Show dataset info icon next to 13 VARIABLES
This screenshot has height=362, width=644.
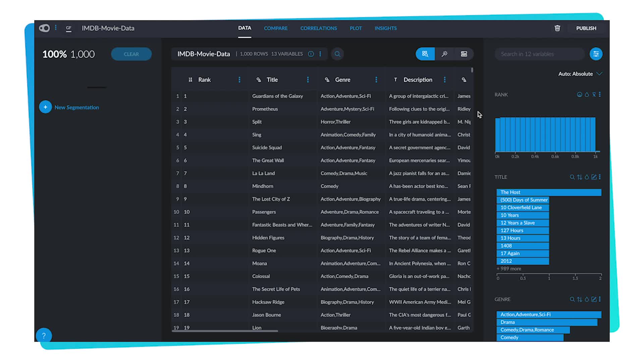click(x=311, y=54)
